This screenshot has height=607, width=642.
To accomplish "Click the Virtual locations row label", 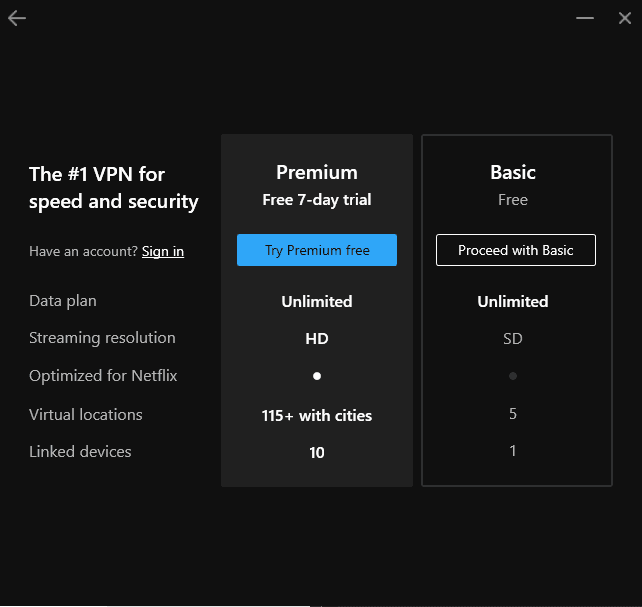I will point(86,414).
